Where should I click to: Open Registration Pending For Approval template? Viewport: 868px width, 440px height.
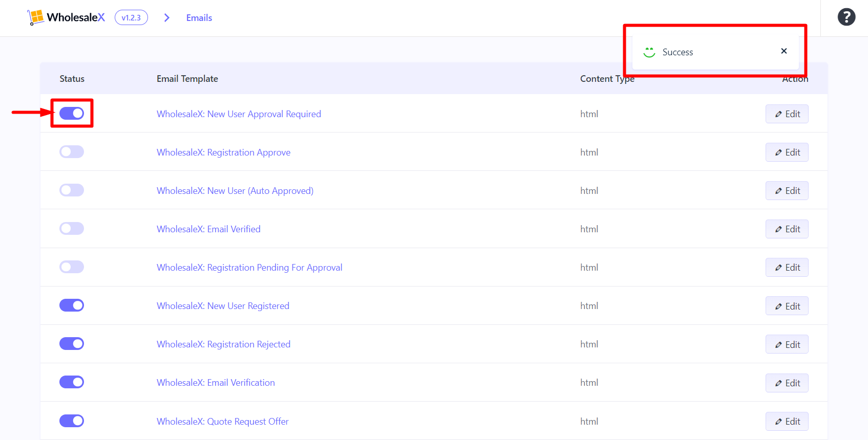pyautogui.click(x=249, y=268)
